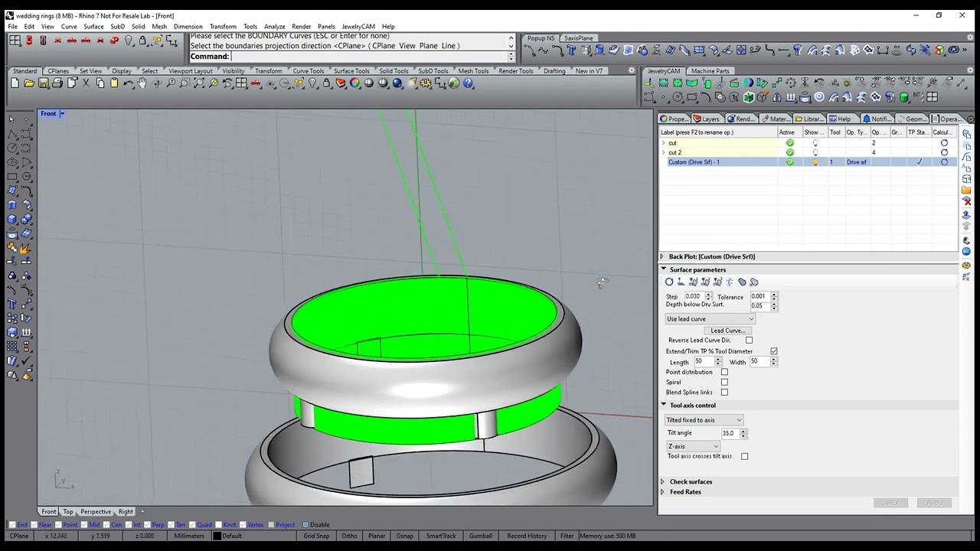Select the Pointer tool in left sidebar

coord(11,119)
